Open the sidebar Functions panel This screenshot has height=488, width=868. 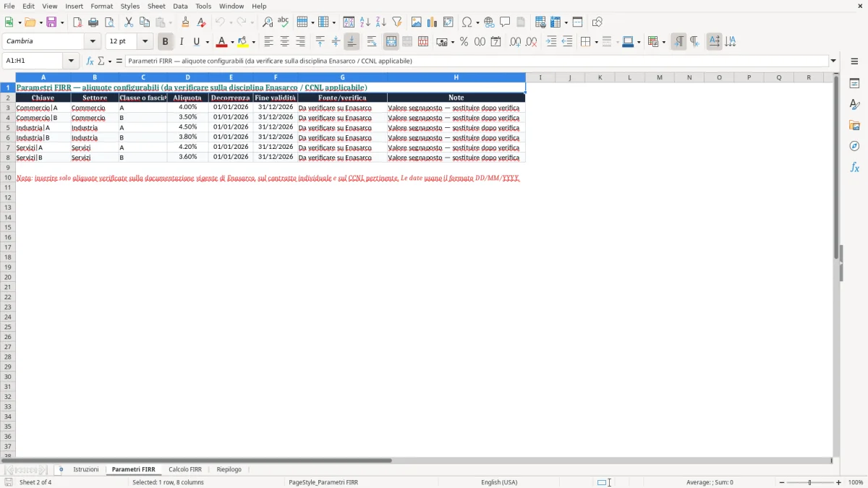854,167
